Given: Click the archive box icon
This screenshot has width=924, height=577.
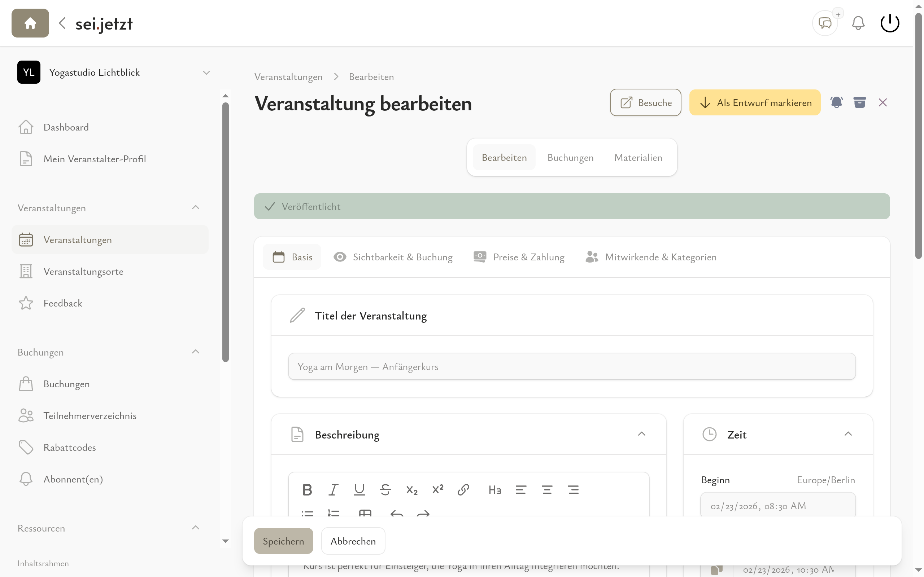Looking at the screenshot, I should coord(859,102).
